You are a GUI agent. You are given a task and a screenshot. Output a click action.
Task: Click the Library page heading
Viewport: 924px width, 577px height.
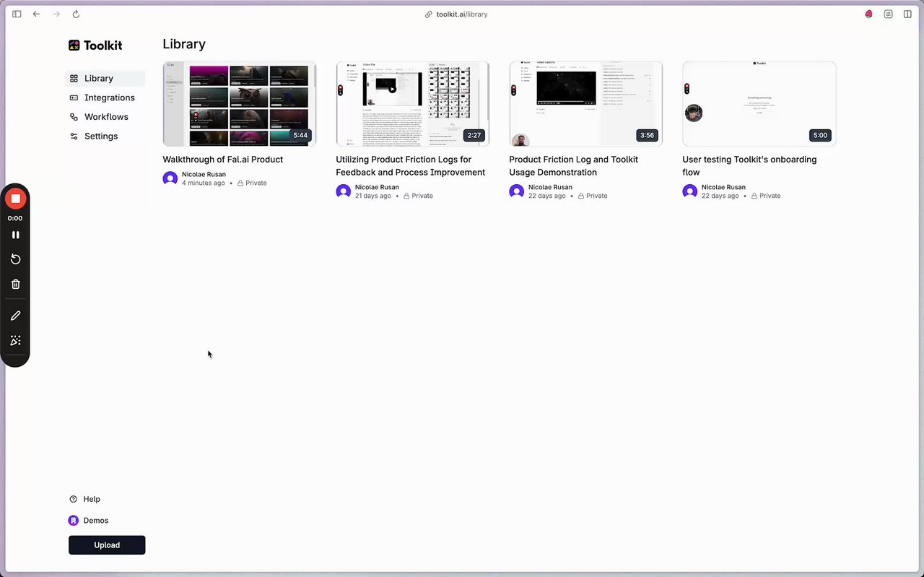[184, 44]
